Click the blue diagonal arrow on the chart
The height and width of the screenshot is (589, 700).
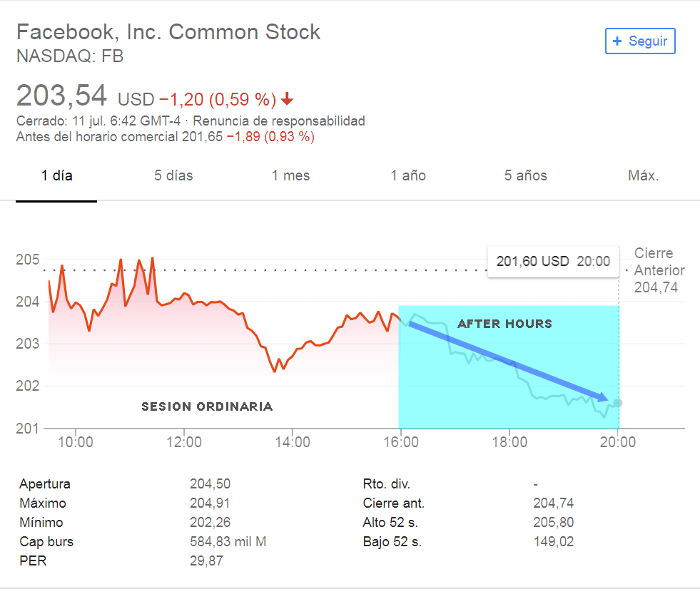point(508,362)
